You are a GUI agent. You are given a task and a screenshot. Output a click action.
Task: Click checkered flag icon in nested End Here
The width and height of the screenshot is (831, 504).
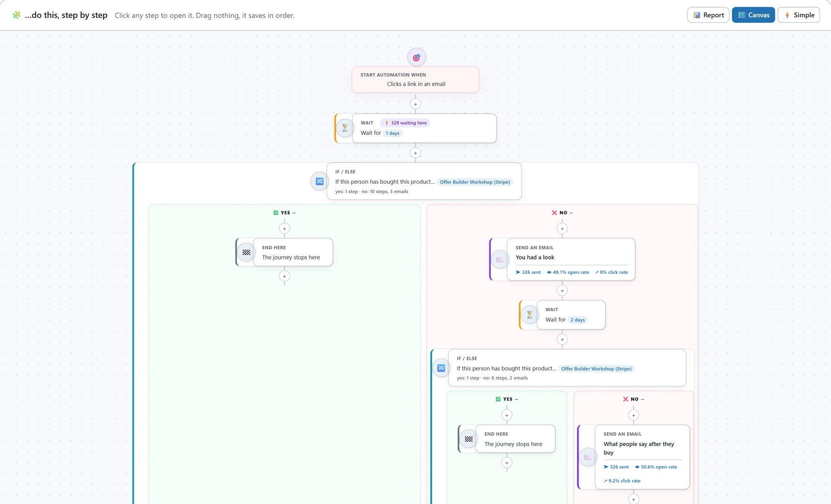click(468, 439)
